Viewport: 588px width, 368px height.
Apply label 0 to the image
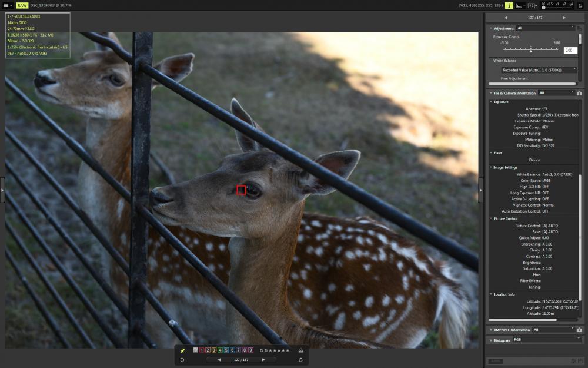(x=195, y=350)
